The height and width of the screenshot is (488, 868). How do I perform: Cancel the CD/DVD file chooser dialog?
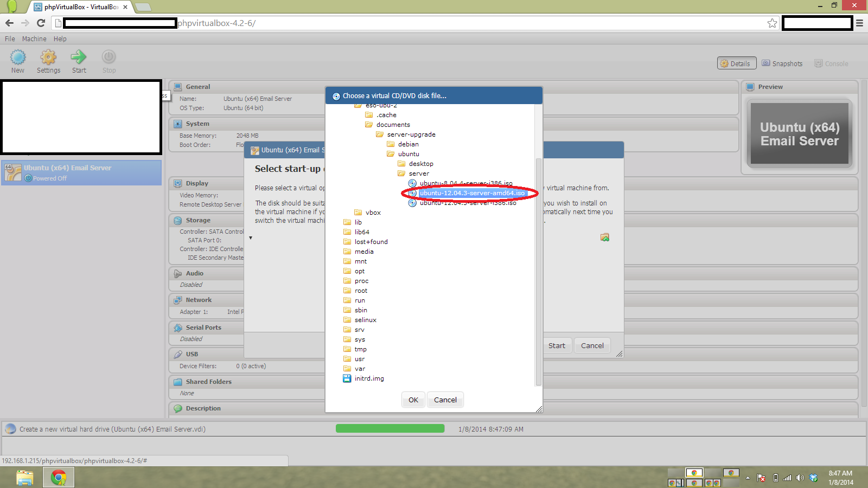pyautogui.click(x=445, y=400)
